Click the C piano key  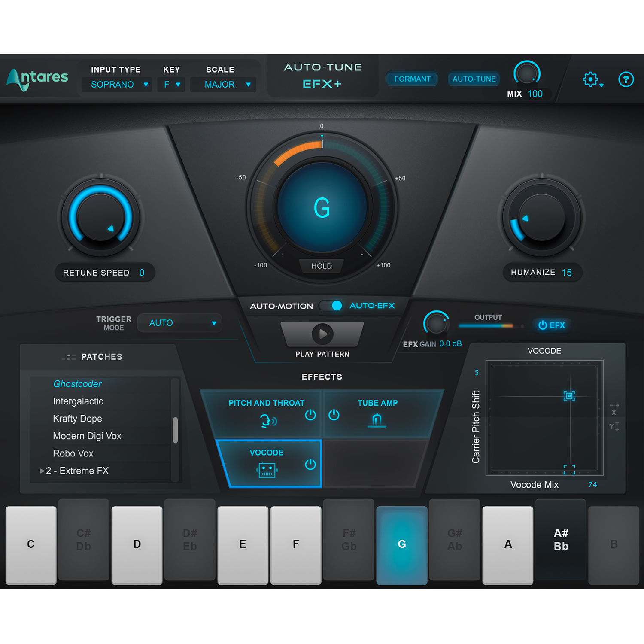tap(31, 545)
